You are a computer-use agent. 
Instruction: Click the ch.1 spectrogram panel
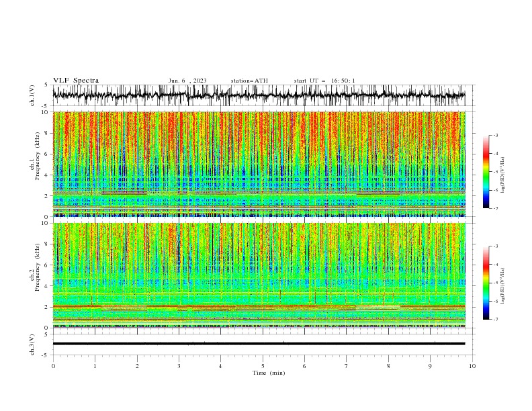(259, 164)
